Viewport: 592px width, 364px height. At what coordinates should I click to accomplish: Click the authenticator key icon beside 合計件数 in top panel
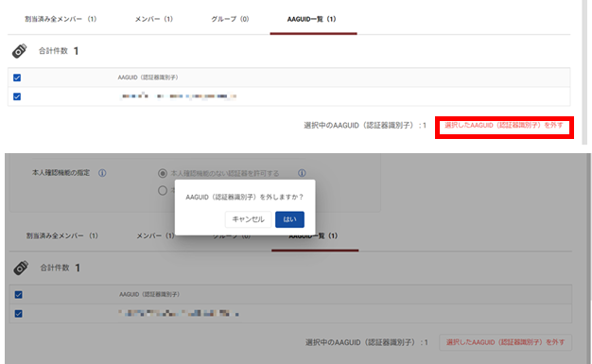pos(19,51)
